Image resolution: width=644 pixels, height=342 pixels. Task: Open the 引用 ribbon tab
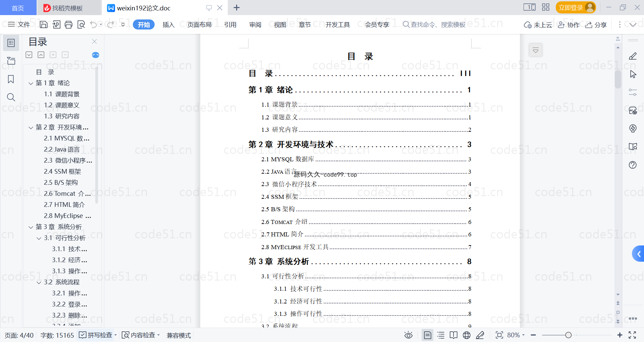point(230,24)
